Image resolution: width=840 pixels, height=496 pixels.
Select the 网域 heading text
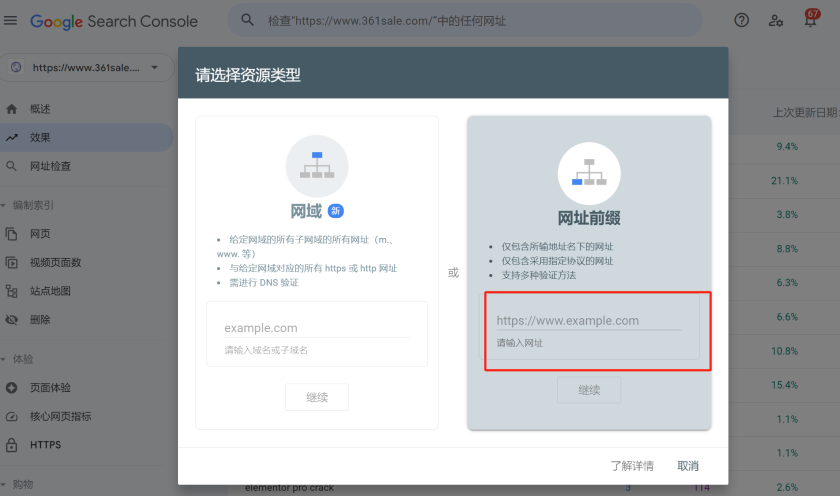(x=306, y=211)
